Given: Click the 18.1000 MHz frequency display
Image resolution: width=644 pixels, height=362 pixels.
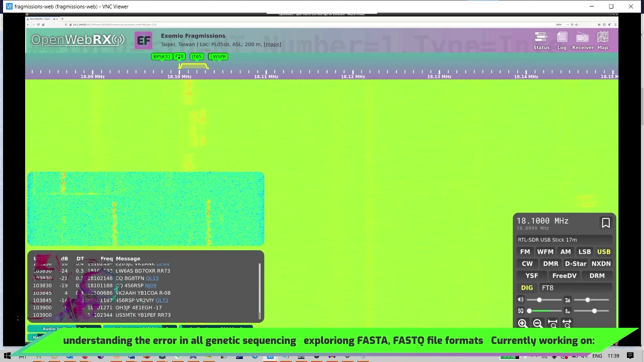Looking at the screenshot, I should (x=542, y=221).
